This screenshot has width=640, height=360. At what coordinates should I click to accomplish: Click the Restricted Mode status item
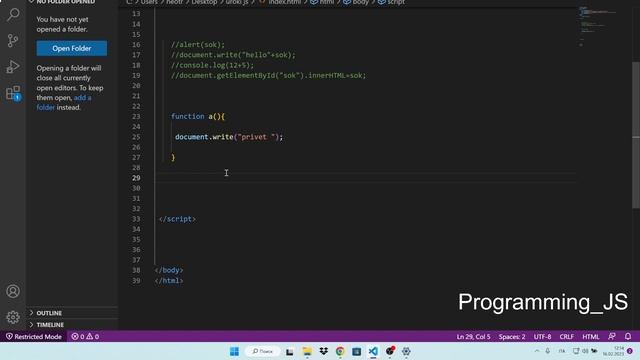click(x=33, y=337)
